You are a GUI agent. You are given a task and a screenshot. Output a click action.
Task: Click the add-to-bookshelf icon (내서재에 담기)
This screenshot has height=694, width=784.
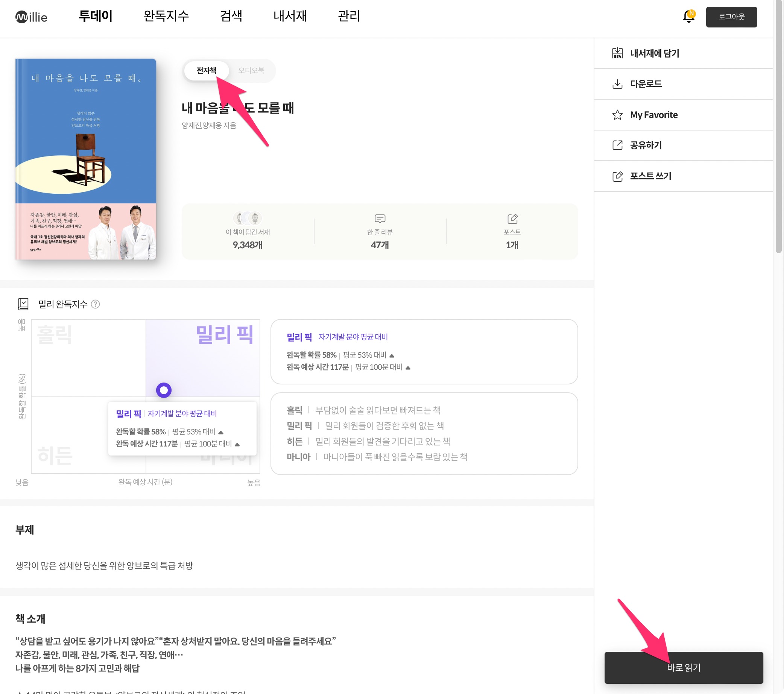click(x=617, y=53)
